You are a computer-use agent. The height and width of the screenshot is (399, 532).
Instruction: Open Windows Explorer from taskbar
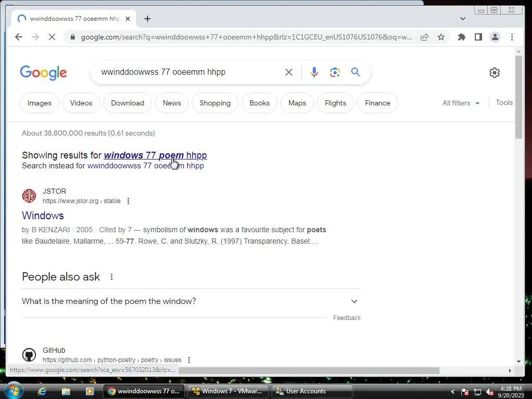pos(66,391)
